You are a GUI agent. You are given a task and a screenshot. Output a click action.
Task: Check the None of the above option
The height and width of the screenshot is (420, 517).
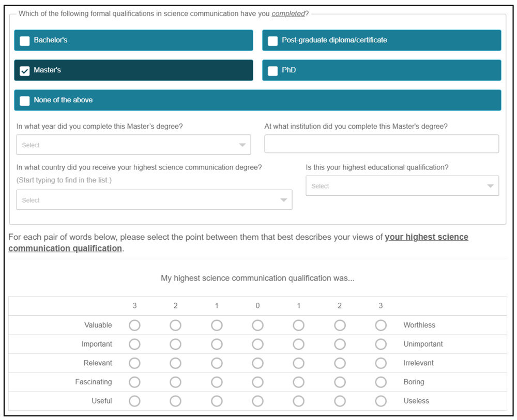[25, 101]
